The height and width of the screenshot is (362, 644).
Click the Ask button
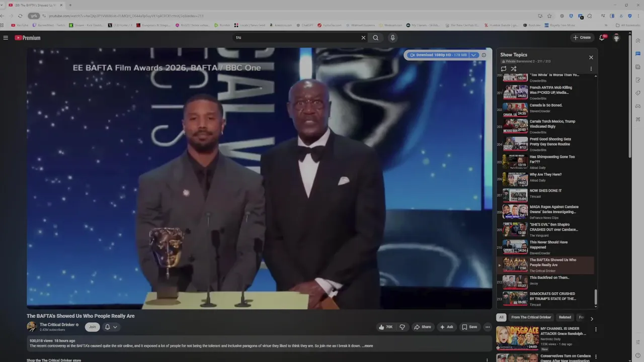(446, 327)
